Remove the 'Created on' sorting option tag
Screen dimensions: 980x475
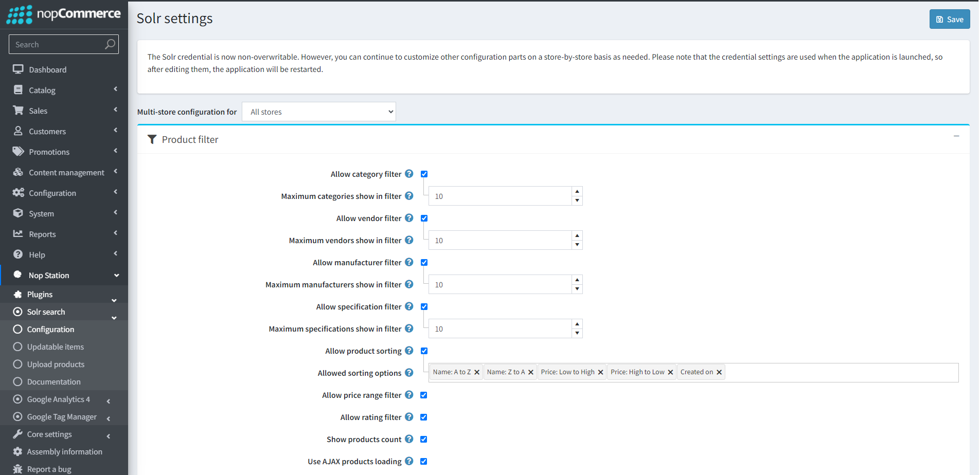point(719,372)
